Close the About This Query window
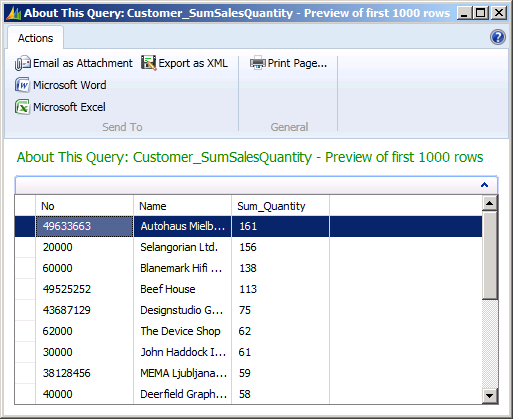The width and height of the screenshot is (513, 419). (499, 13)
